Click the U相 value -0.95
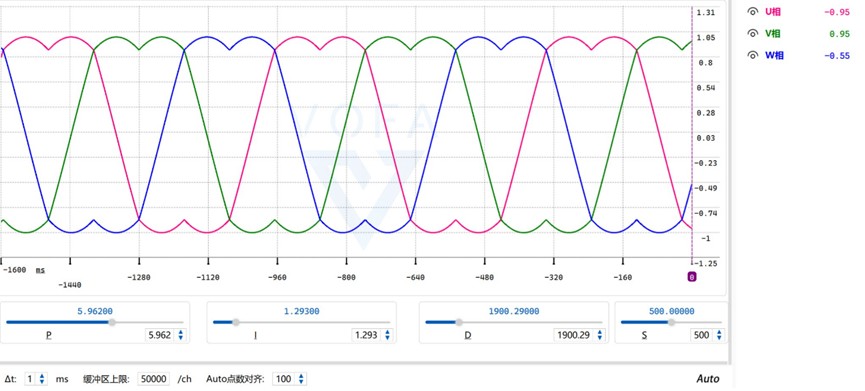Image resolution: width=865 pixels, height=391 pixels. [x=836, y=12]
